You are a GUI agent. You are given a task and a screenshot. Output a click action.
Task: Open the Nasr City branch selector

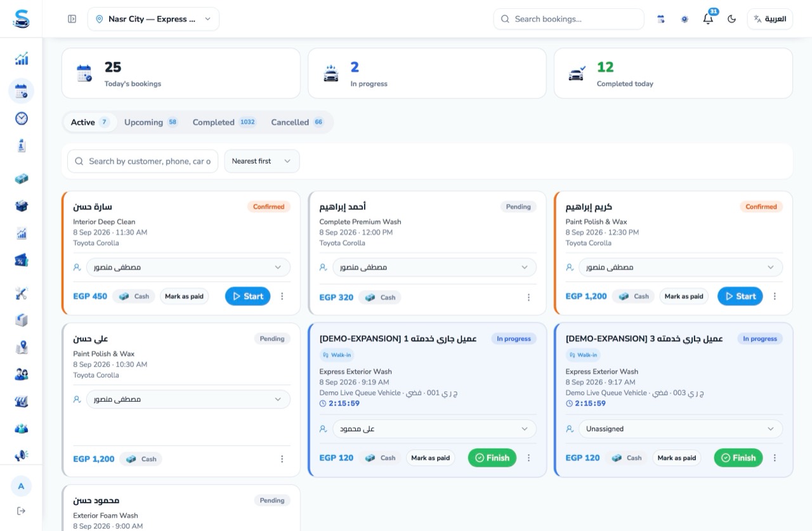click(154, 19)
